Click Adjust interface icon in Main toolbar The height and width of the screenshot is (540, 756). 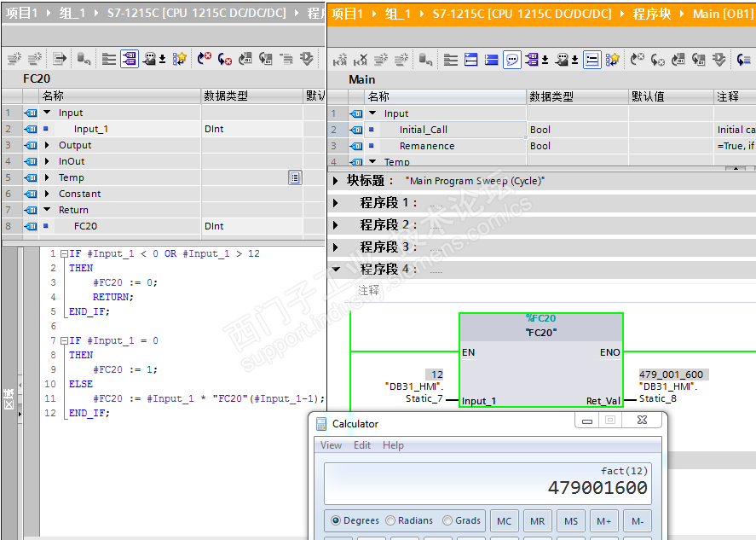pyautogui.click(x=426, y=60)
